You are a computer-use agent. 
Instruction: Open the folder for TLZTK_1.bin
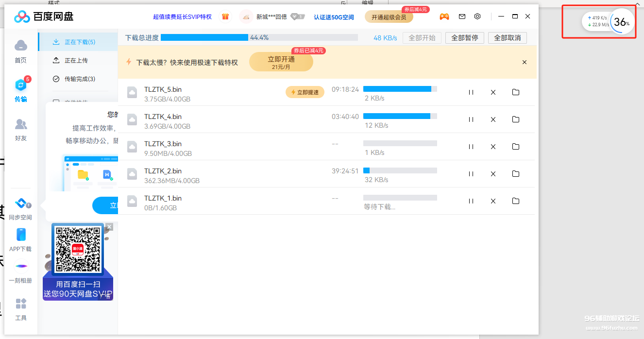pos(516,201)
